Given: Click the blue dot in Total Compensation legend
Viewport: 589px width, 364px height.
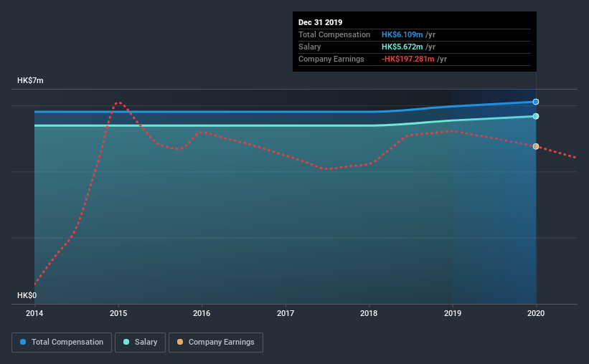Looking at the screenshot, I should (23, 342).
